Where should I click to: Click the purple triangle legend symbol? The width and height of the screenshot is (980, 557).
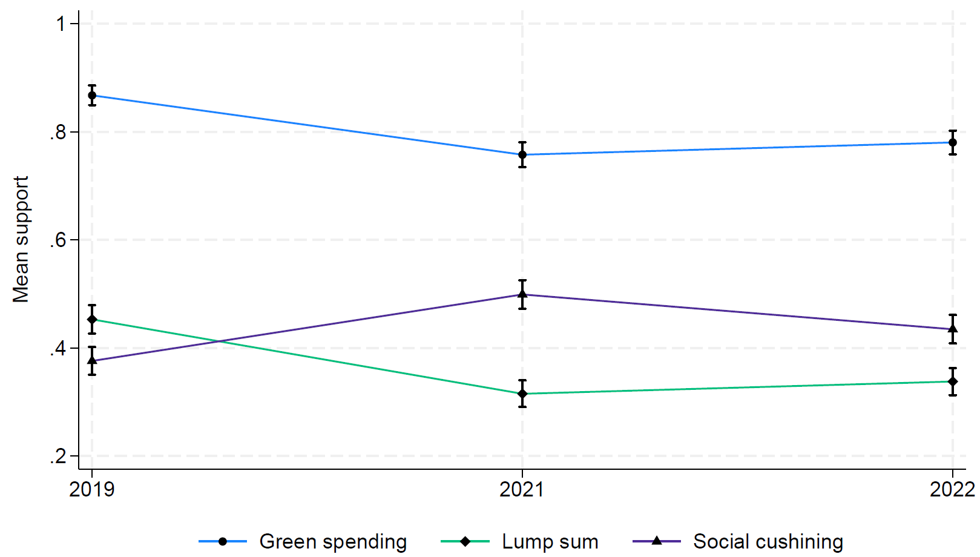pyautogui.click(x=657, y=541)
